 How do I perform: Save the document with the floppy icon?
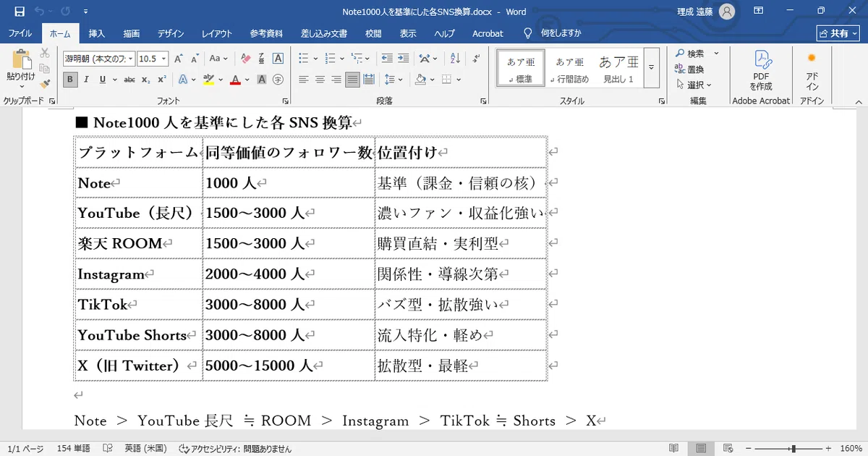20,11
